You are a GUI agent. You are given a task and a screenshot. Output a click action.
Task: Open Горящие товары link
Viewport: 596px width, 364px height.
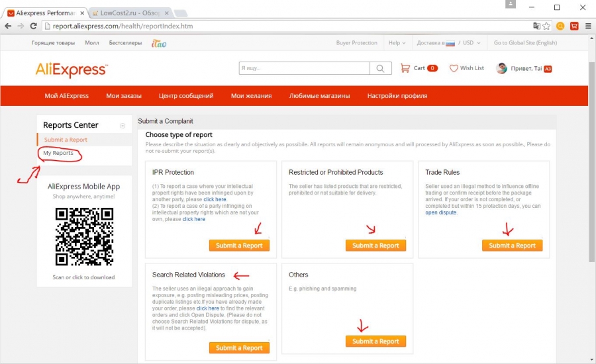pos(53,43)
